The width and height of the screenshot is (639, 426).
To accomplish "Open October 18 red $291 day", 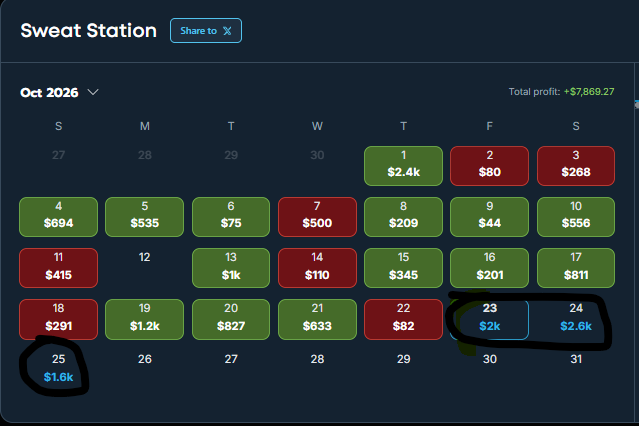I will [58, 319].
